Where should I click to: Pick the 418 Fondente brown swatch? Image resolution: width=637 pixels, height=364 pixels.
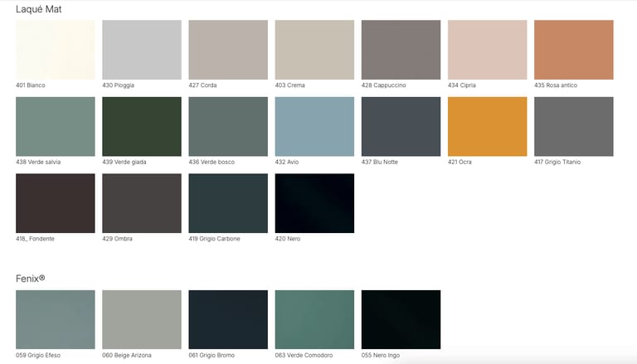(x=56, y=203)
